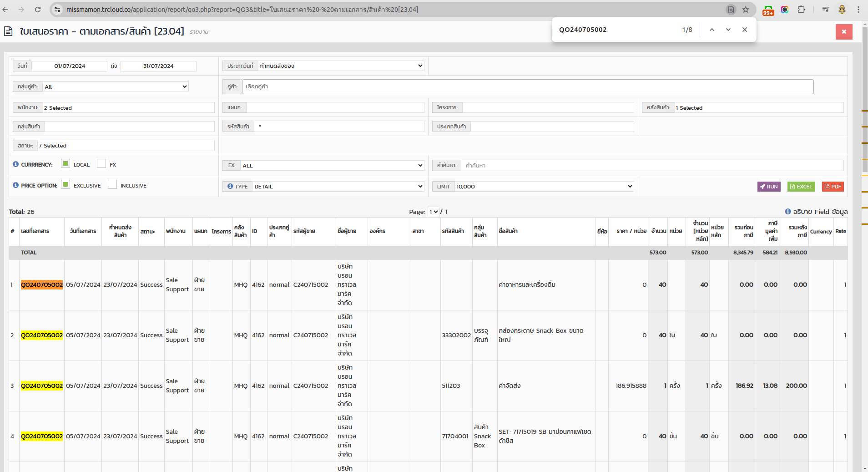Open site information icon in address bar
The height and width of the screenshot is (472, 868).
(x=57, y=10)
